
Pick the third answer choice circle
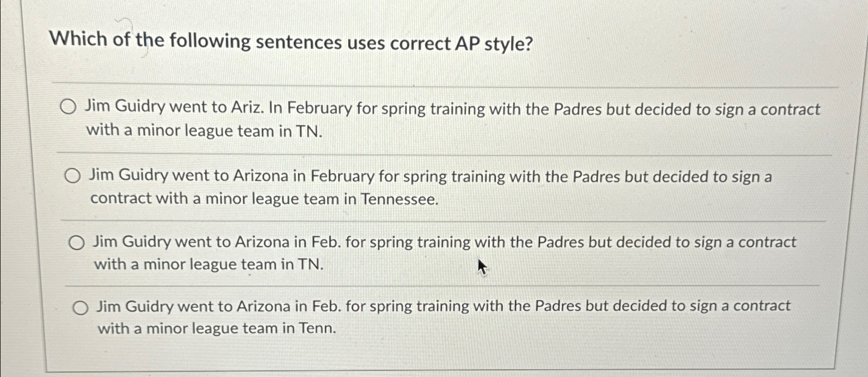(78, 241)
